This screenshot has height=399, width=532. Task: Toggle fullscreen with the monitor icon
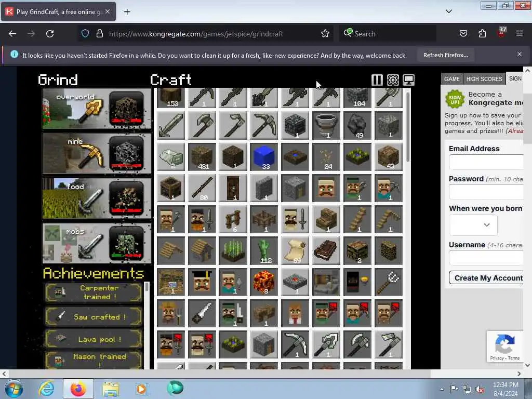point(408,80)
